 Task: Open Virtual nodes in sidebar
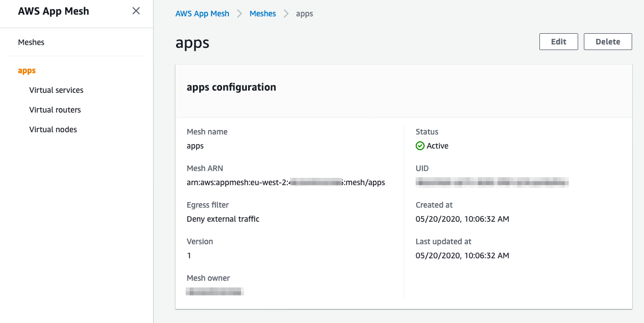tap(53, 129)
